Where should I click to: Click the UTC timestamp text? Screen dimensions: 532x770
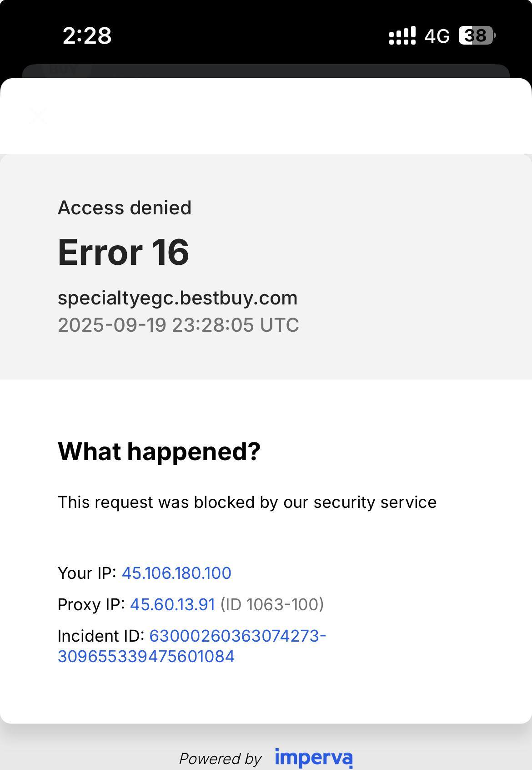pos(178,325)
